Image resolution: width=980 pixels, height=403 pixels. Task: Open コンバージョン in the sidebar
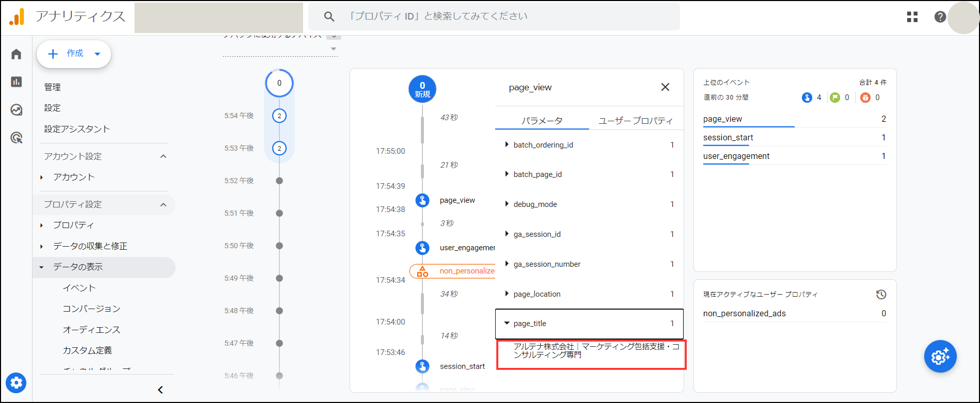point(91,309)
